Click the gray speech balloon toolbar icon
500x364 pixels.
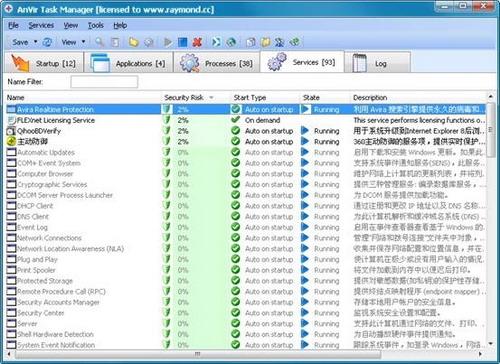(149, 42)
